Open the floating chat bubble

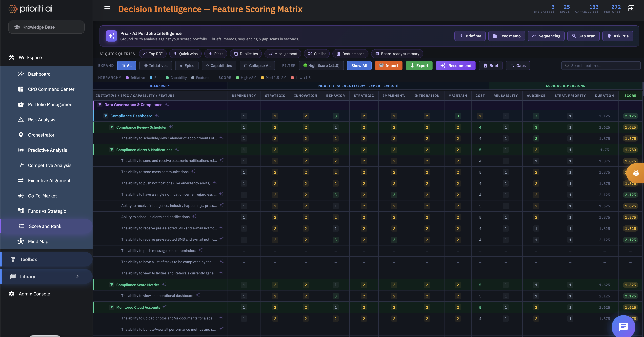point(623,326)
